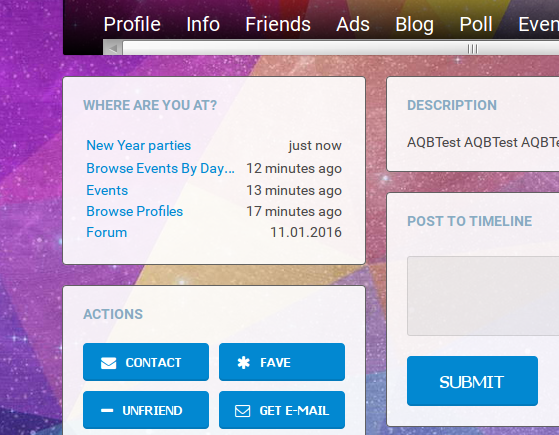559x435 pixels.
Task: Click the Unfriend button label
Action: point(152,411)
